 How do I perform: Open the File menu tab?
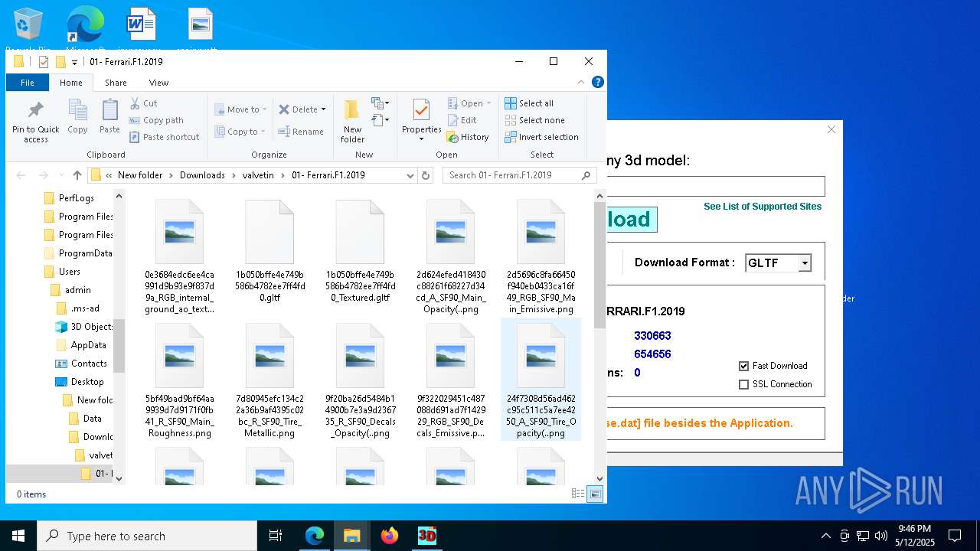click(28, 83)
